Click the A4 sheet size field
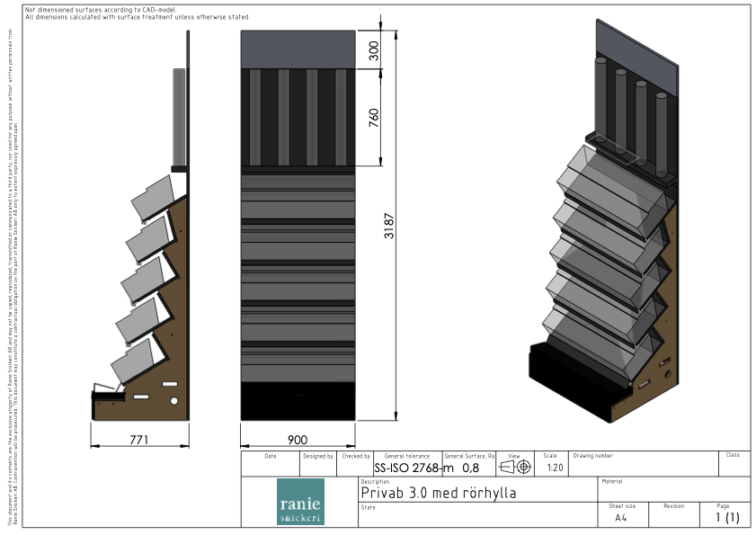The height and width of the screenshot is (535, 756). coord(621,518)
